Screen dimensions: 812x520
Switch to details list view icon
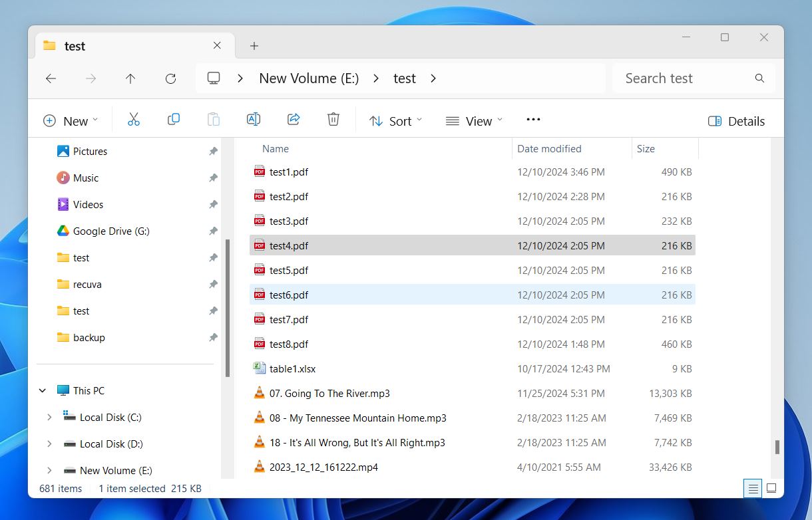click(753, 489)
